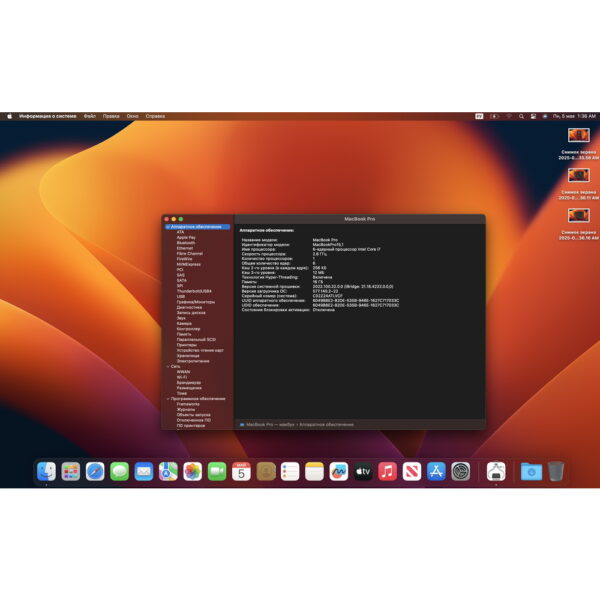Screen dimensions: 600x600
Task: Open Maps app in the Dock
Action: [168, 471]
